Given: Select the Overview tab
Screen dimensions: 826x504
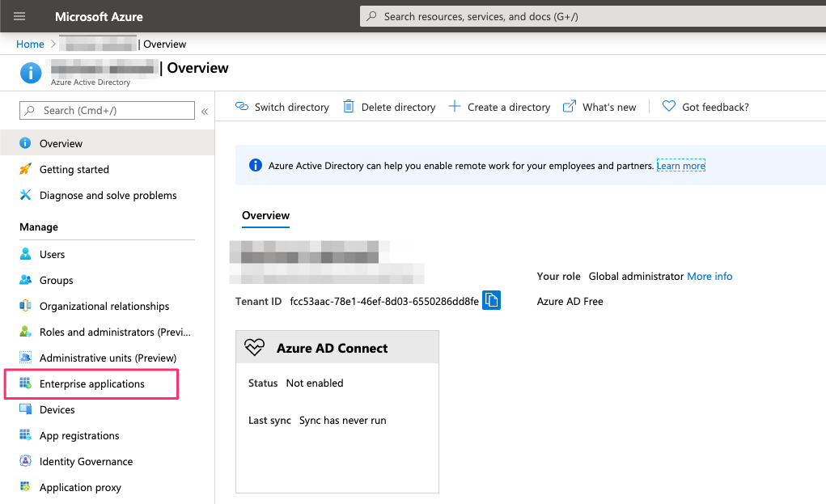Looking at the screenshot, I should click(265, 215).
